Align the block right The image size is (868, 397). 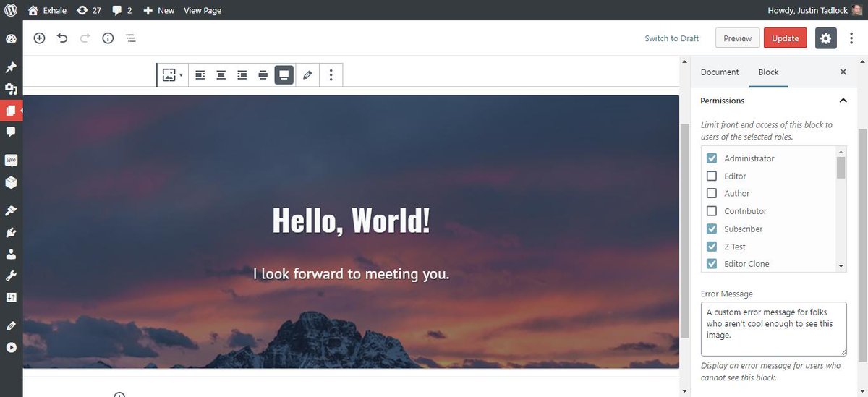[242, 74]
